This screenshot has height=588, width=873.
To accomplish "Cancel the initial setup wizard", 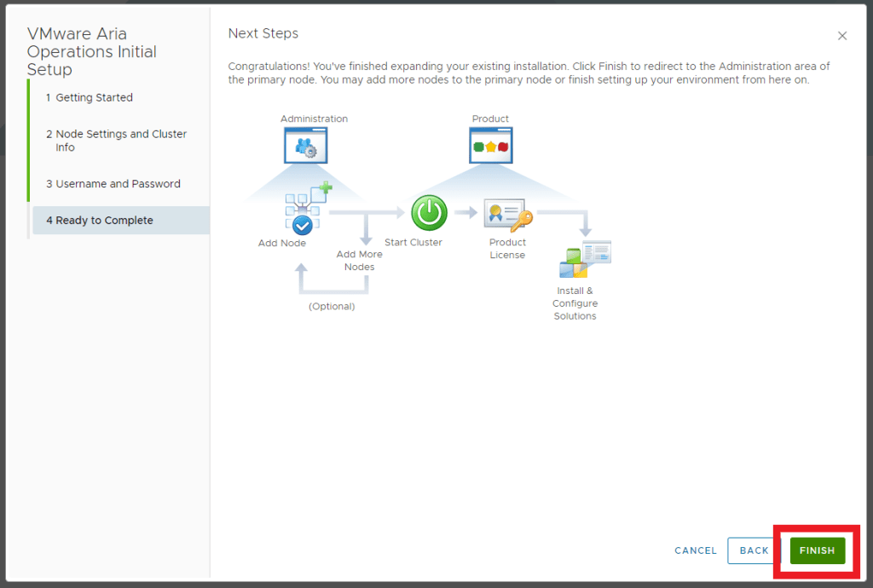I will [696, 551].
